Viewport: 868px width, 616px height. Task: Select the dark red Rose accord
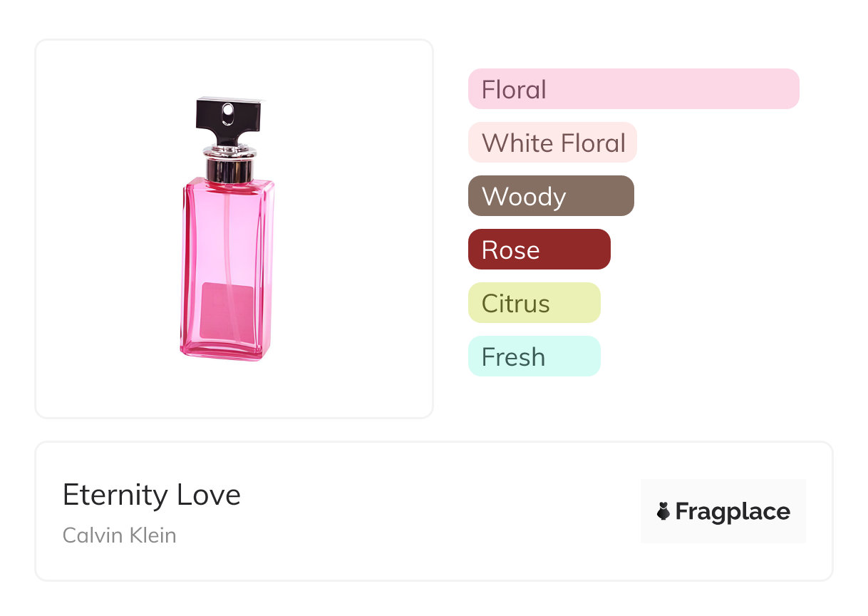click(539, 250)
